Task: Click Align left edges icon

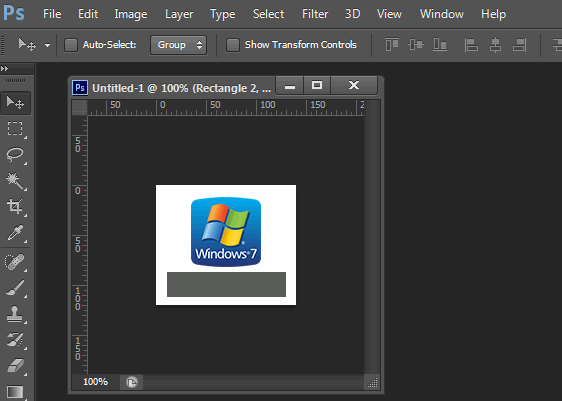Action: click(471, 45)
